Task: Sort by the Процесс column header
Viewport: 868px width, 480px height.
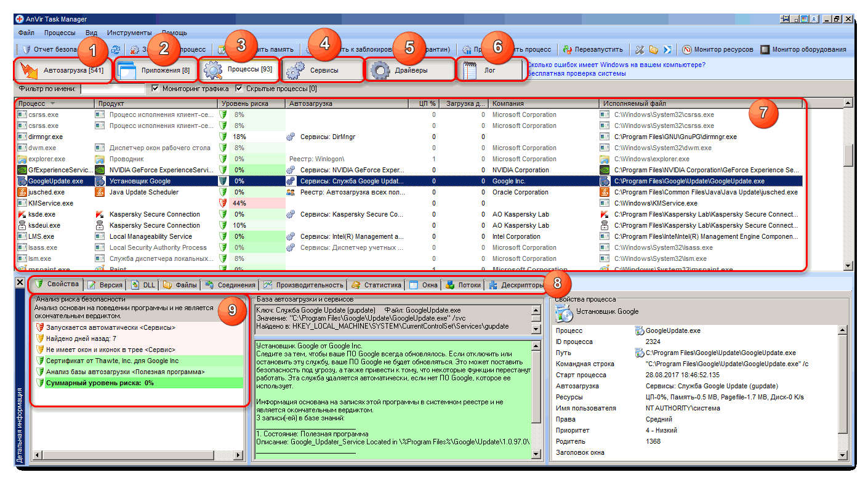Action: 31,103
